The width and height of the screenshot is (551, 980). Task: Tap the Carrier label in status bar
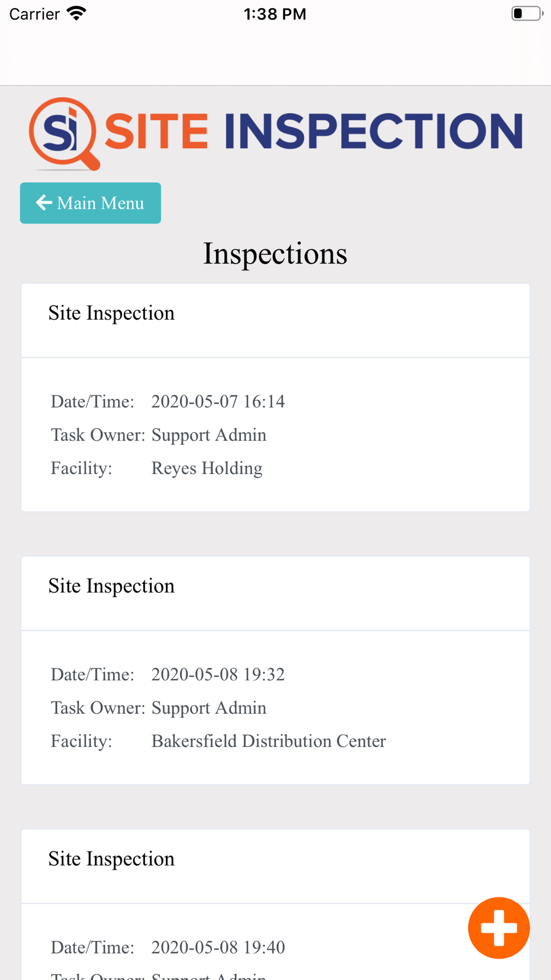click(x=34, y=14)
